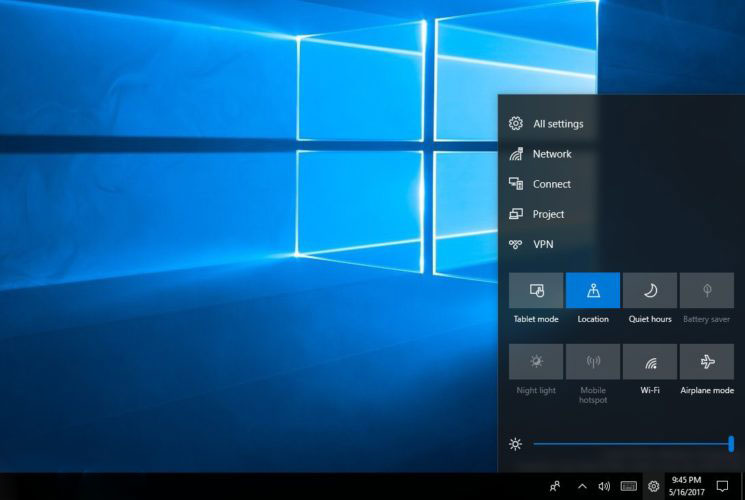Image resolution: width=745 pixels, height=500 pixels.
Task: Turn on Quiet hours tile
Action: click(x=650, y=290)
